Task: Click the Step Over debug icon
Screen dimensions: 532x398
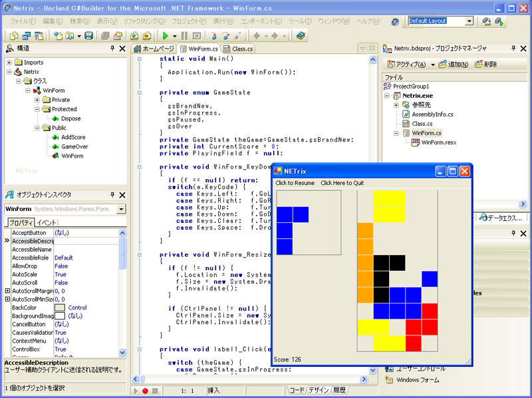Action: point(226,36)
